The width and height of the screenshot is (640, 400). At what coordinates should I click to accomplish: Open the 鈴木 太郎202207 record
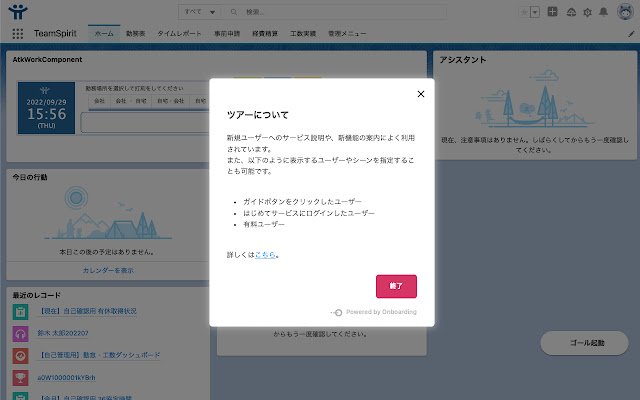[x=62, y=333]
